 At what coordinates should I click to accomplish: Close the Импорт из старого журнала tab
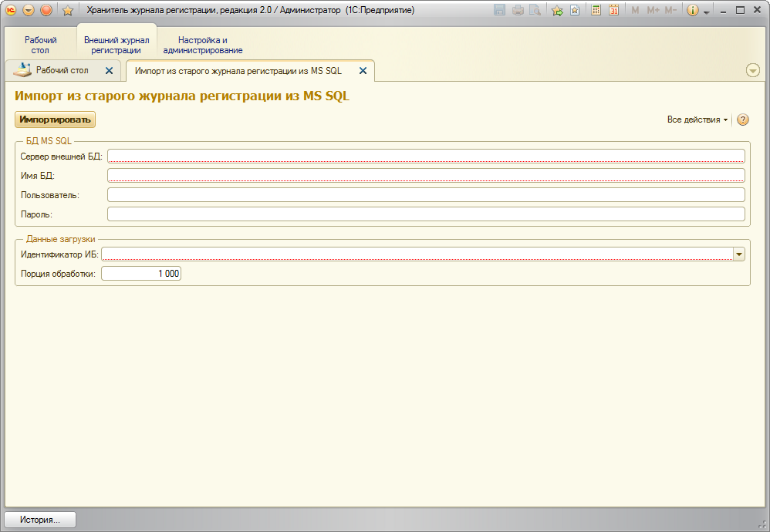tap(363, 70)
